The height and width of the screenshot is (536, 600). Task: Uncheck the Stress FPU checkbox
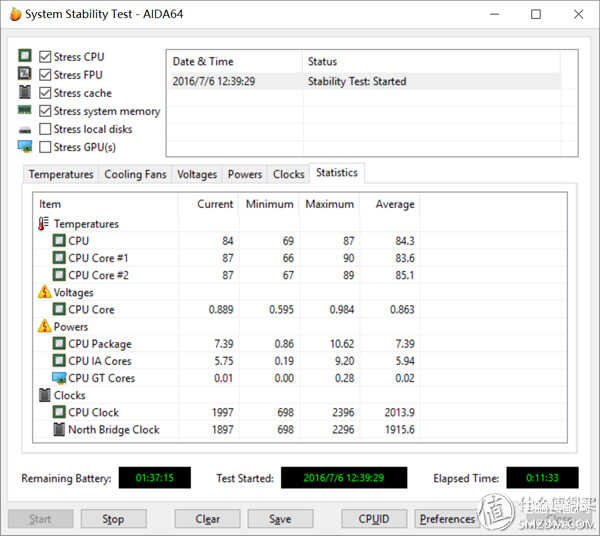point(45,75)
